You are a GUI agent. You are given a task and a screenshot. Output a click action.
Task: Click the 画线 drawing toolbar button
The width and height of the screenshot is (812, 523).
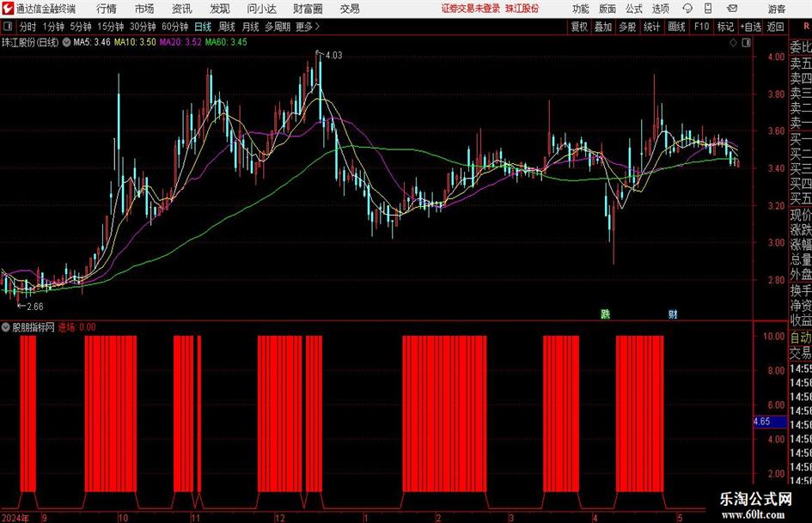pyautogui.click(x=676, y=27)
